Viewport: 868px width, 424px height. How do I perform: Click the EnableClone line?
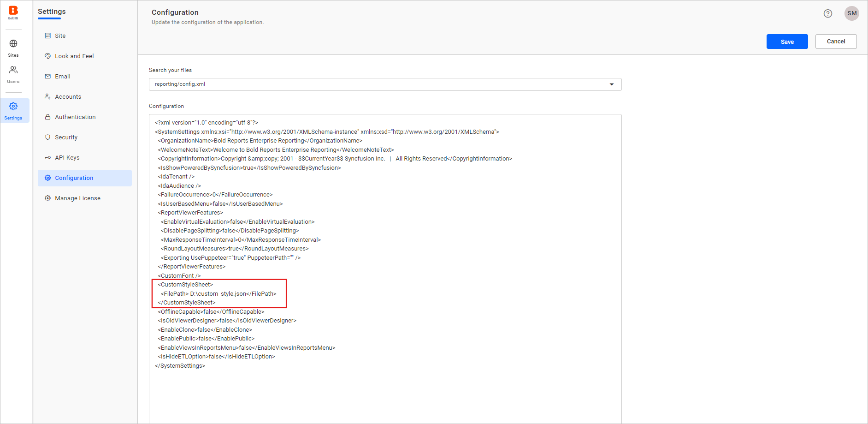(x=205, y=330)
